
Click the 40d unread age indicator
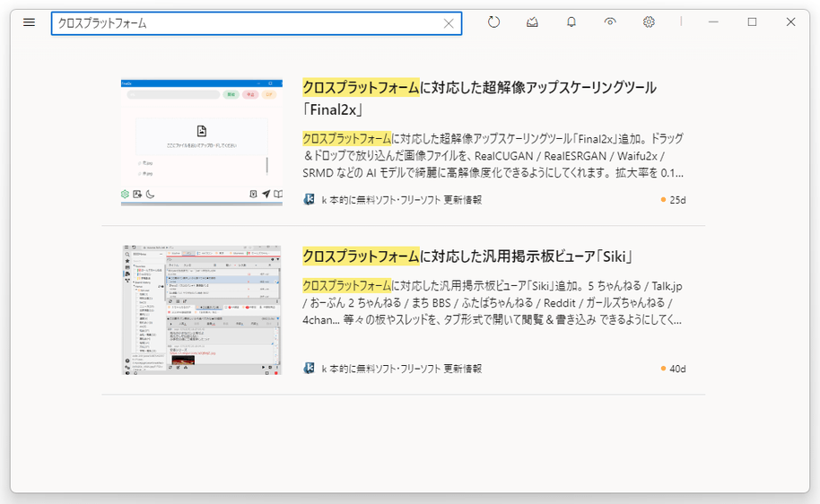(673, 369)
